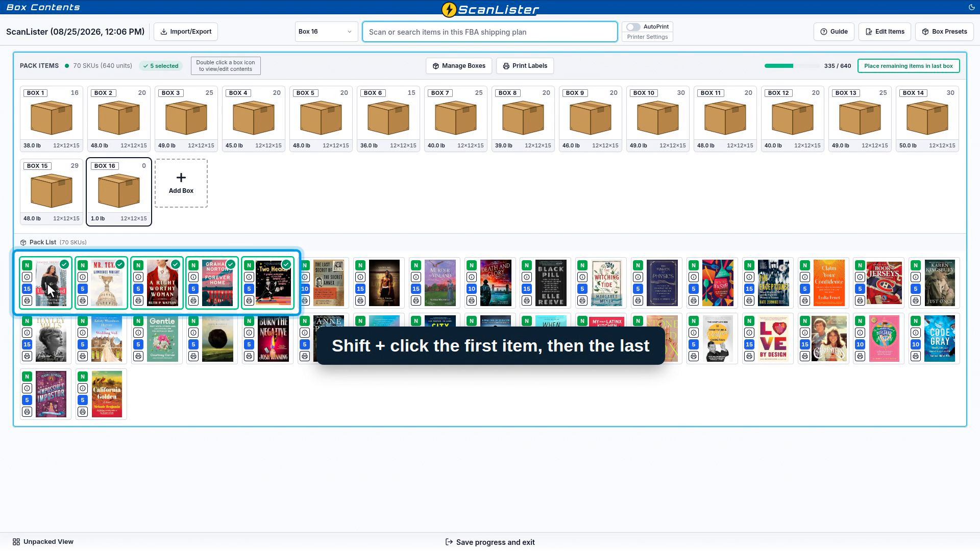The image size is (980, 551).
Task: Click the Add Box tile
Action: 181,183
